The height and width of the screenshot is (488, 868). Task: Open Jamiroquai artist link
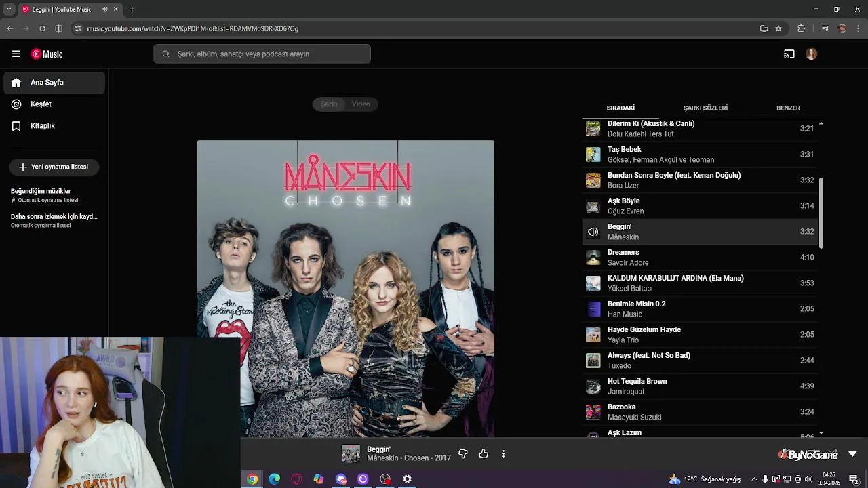(x=626, y=392)
